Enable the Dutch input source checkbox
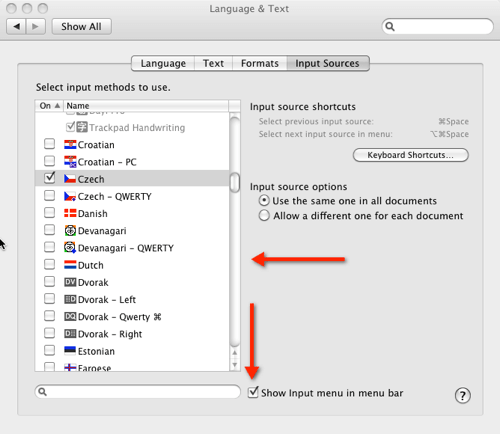Viewport: 500px width, 434px height. [x=50, y=264]
